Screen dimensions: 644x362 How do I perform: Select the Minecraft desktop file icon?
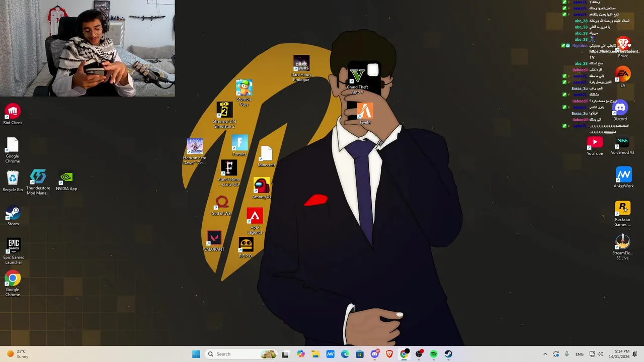(x=266, y=157)
